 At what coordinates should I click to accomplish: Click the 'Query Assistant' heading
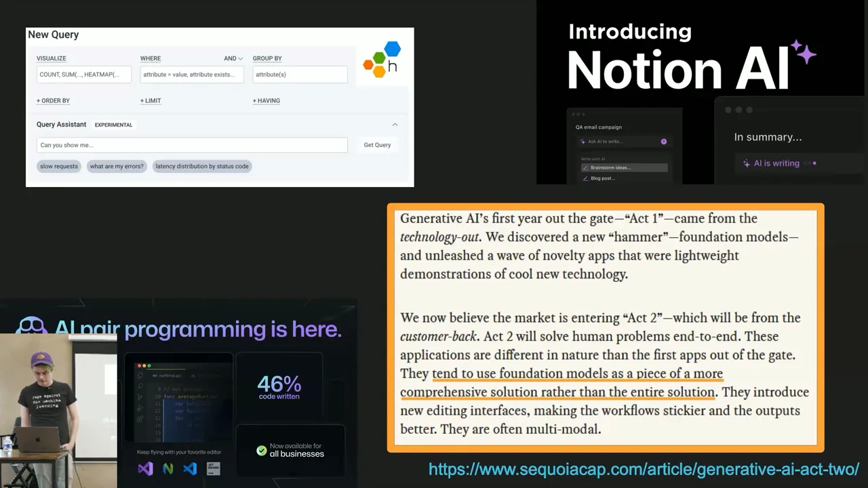61,125
